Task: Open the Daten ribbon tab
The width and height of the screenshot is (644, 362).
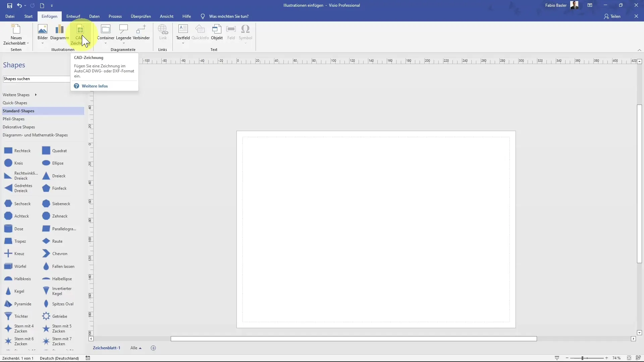Action: [94, 16]
